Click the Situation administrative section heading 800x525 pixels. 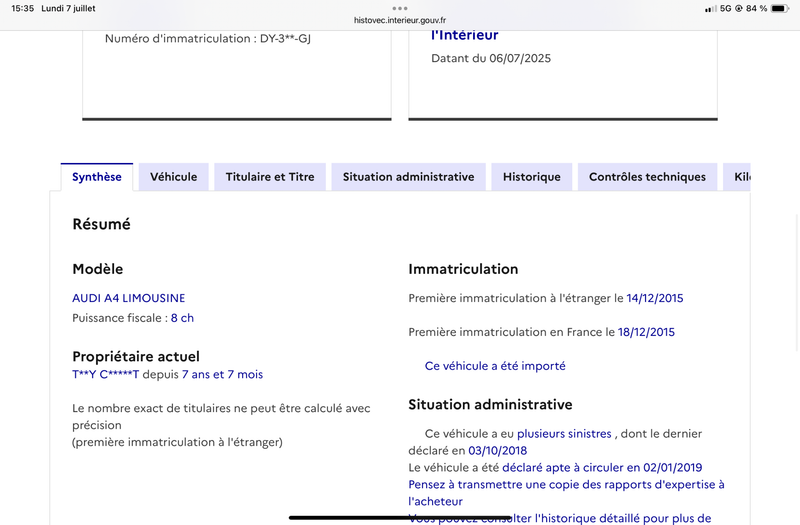tap(490, 405)
